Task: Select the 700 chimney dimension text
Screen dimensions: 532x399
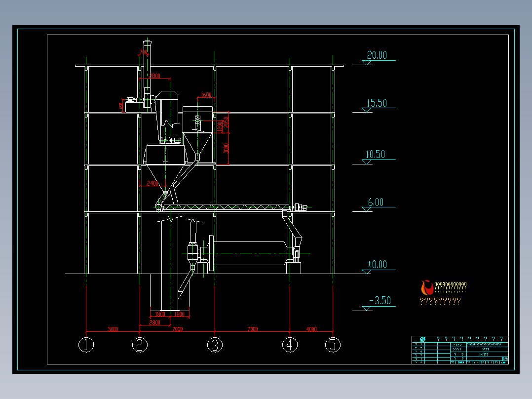Action: pos(144,52)
